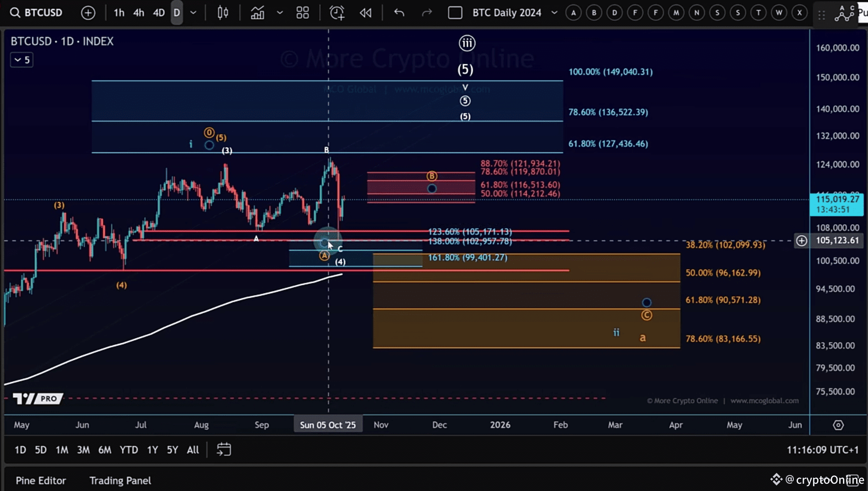Open the candlestick chart style menu

tap(223, 13)
